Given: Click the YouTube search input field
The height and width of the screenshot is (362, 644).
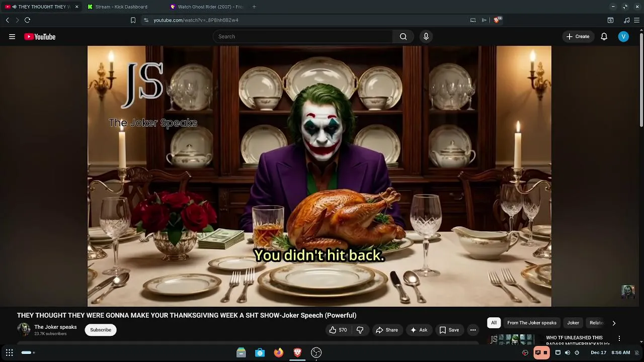Looking at the screenshot, I should (x=302, y=36).
